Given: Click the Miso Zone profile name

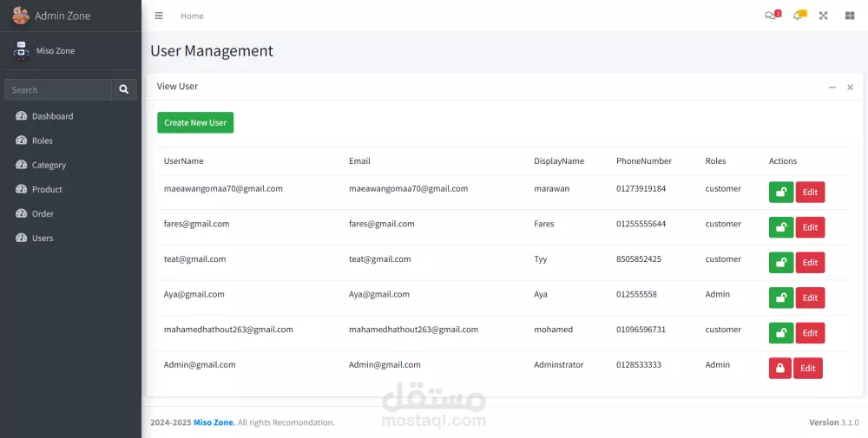Looking at the screenshot, I should (x=56, y=51).
